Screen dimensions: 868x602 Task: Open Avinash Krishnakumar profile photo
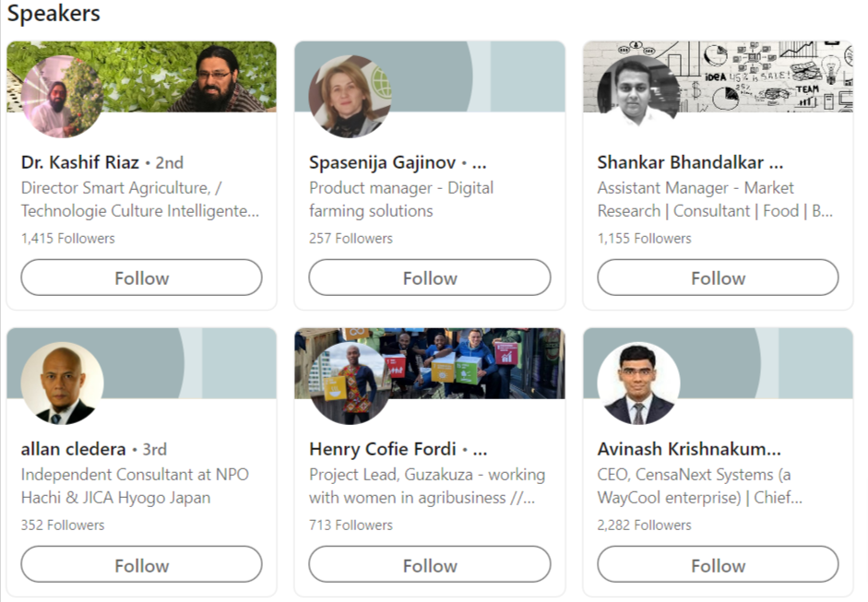638,384
